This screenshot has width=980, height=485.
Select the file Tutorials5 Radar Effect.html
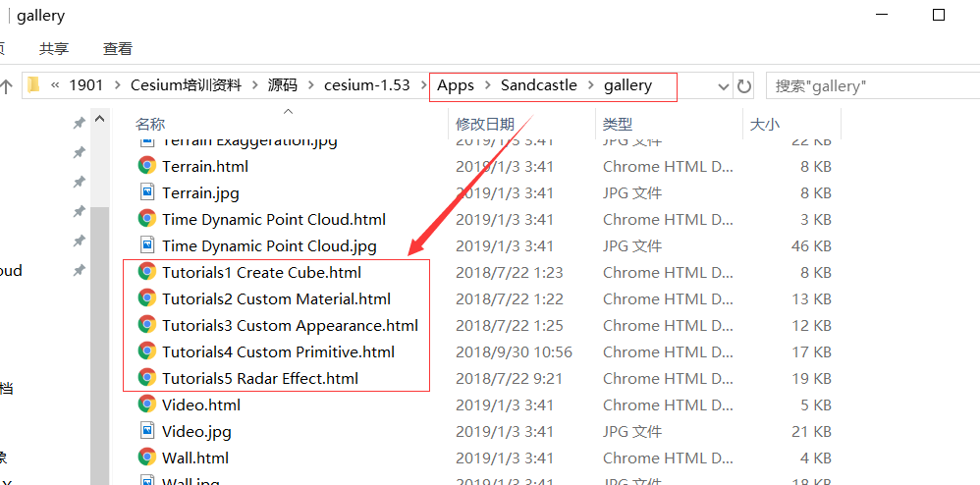pyautogui.click(x=260, y=378)
